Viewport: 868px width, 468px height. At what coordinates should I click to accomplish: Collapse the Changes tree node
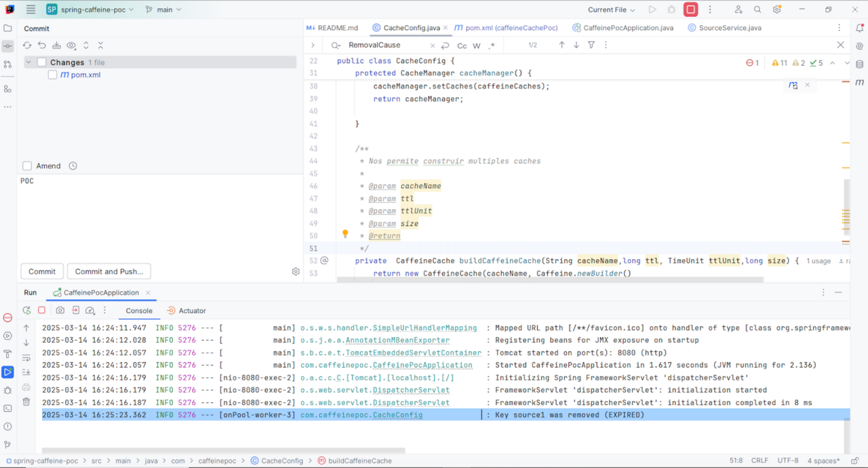pyautogui.click(x=28, y=62)
